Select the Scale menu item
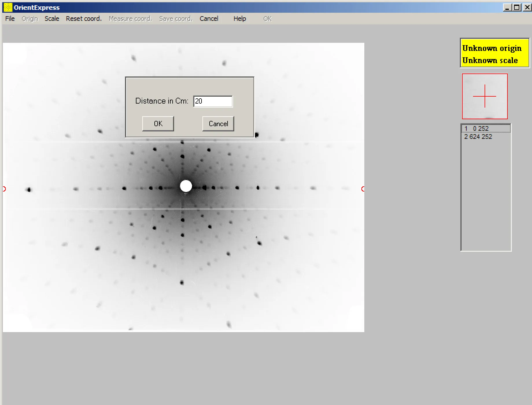This screenshot has width=532, height=405. tap(52, 19)
